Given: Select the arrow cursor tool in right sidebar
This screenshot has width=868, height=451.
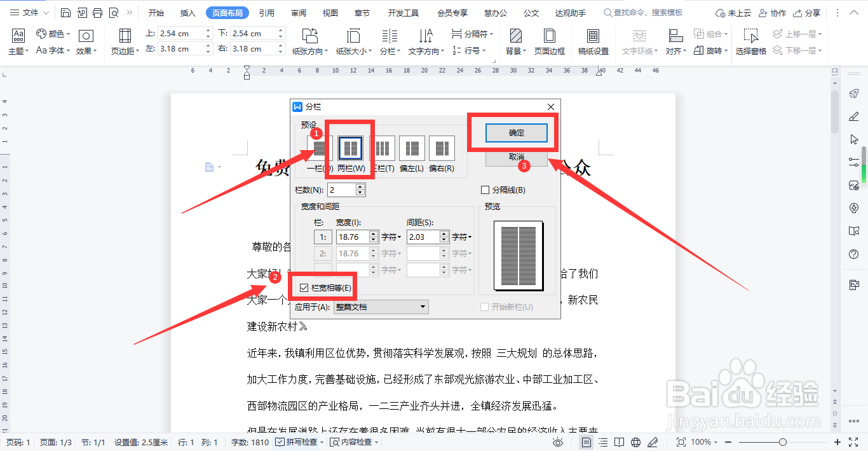Looking at the screenshot, I should 855,139.
